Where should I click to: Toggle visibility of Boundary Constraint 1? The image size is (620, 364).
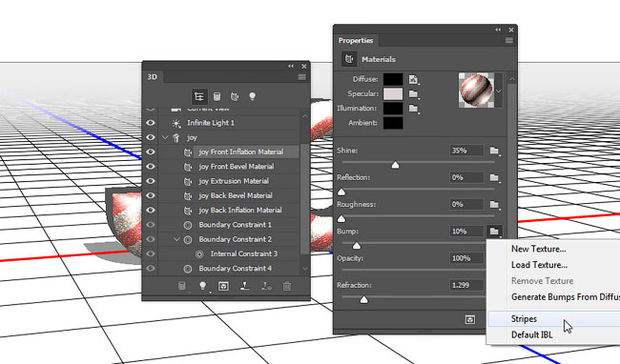(x=151, y=225)
